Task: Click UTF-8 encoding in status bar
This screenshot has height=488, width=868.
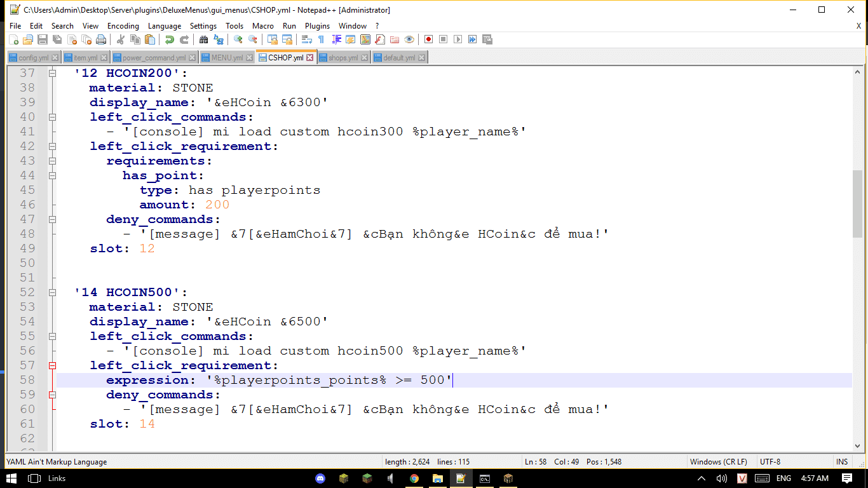Action: tap(770, 461)
